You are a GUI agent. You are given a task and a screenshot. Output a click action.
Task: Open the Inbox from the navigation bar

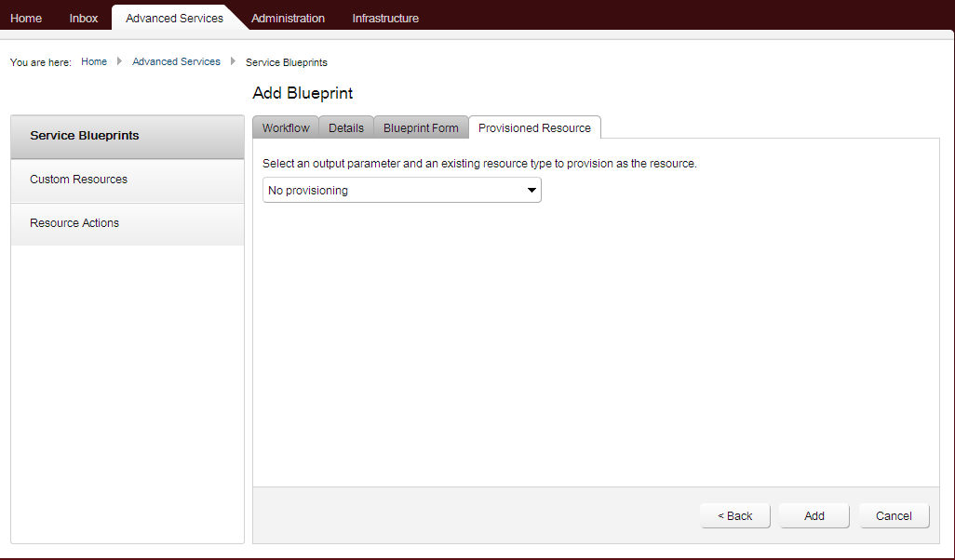click(83, 17)
